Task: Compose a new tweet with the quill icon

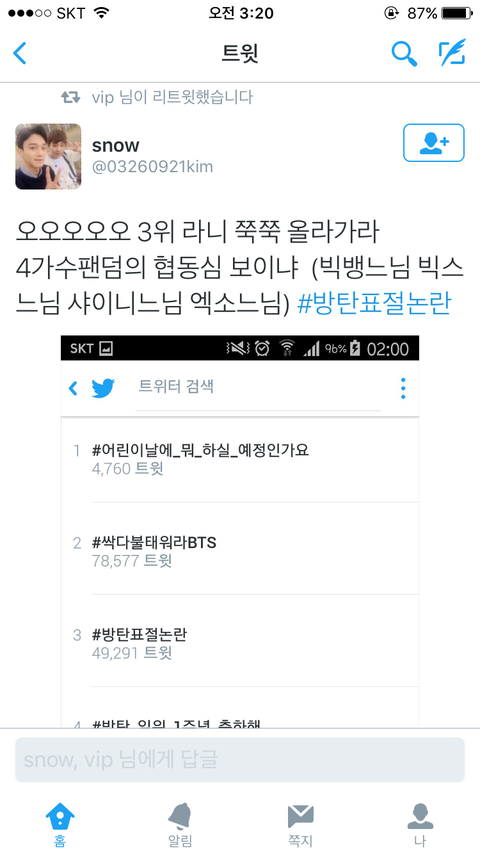Action: pyautogui.click(x=453, y=53)
